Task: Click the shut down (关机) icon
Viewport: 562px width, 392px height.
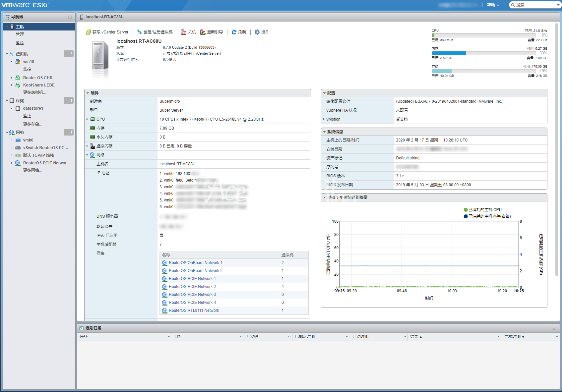Action: tap(184, 32)
